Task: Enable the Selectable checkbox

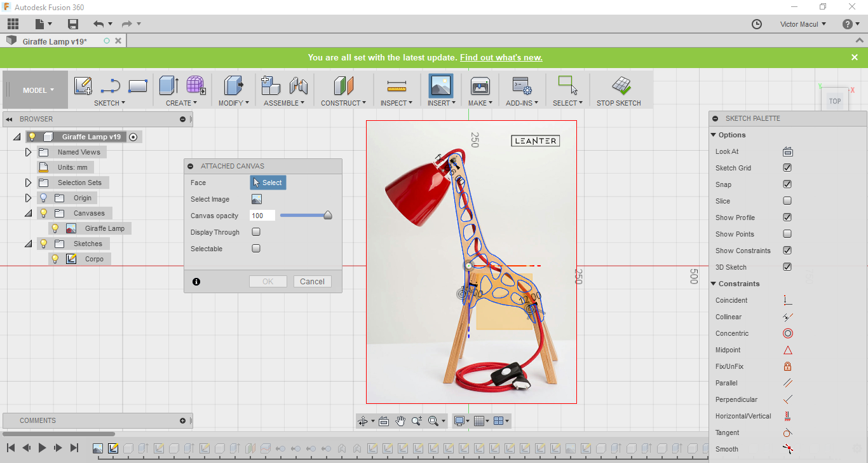Action: (x=256, y=249)
